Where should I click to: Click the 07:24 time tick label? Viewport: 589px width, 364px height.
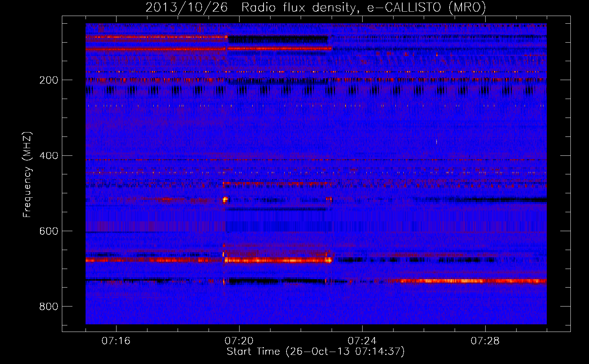pos(362,341)
